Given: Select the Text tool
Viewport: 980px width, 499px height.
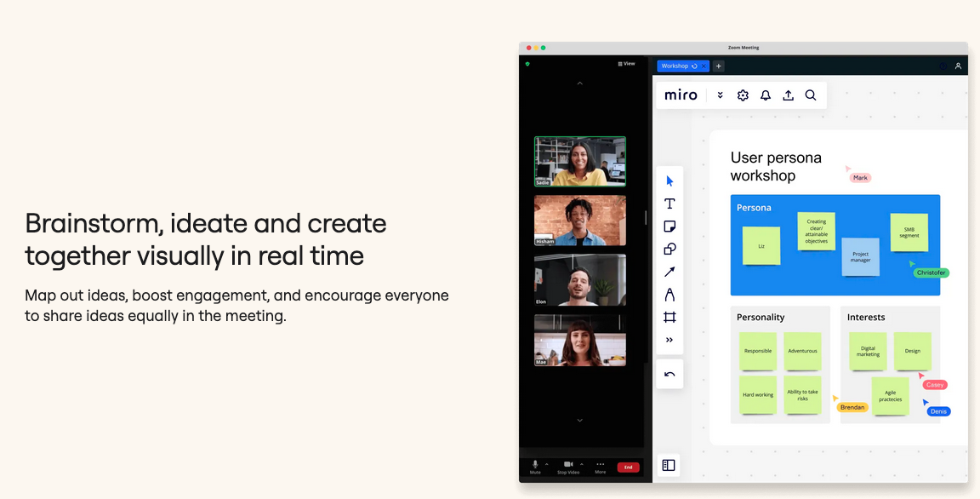Looking at the screenshot, I should (x=669, y=204).
